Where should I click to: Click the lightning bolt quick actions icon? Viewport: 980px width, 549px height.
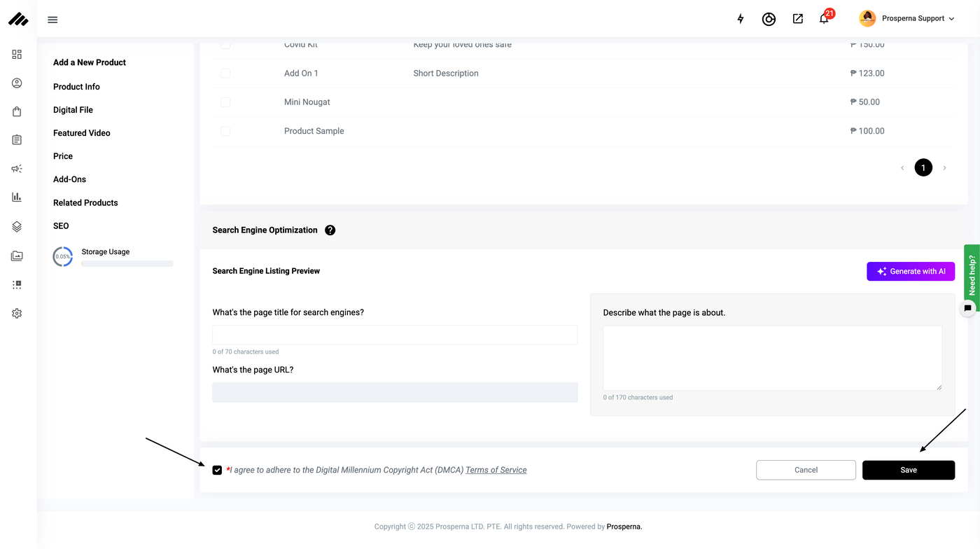pos(741,19)
